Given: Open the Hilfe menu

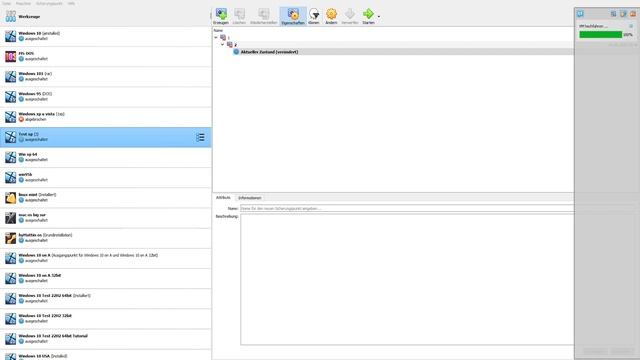Looking at the screenshot, I should [x=71, y=3].
